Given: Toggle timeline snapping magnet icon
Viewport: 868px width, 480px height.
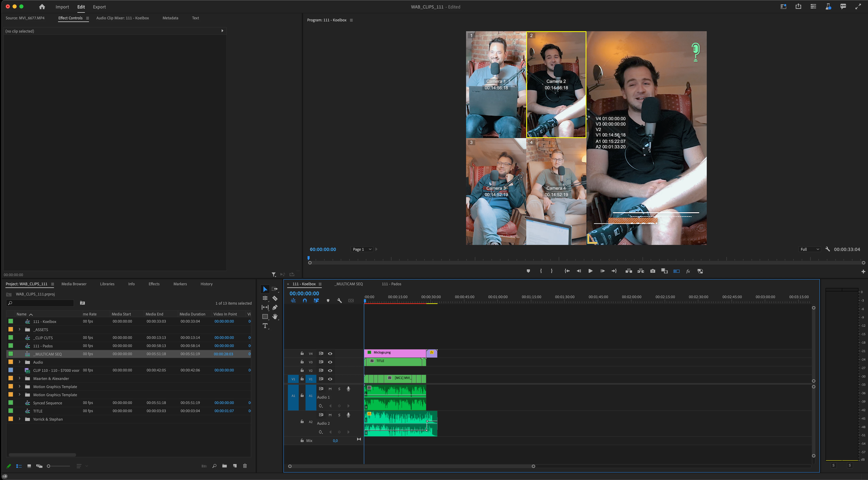Looking at the screenshot, I should pyautogui.click(x=305, y=301).
